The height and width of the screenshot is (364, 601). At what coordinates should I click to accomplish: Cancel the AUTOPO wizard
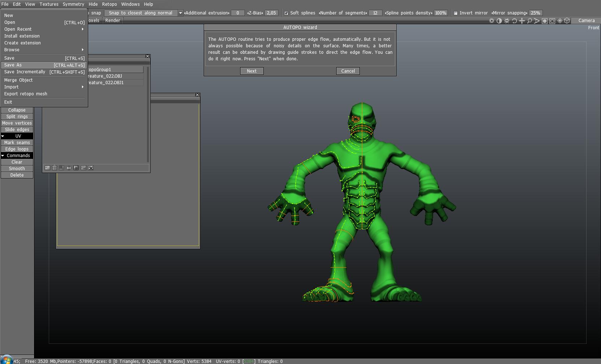348,71
